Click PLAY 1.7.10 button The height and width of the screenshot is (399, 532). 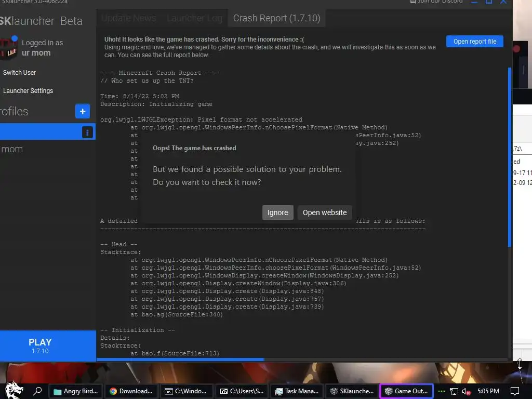tap(47, 345)
